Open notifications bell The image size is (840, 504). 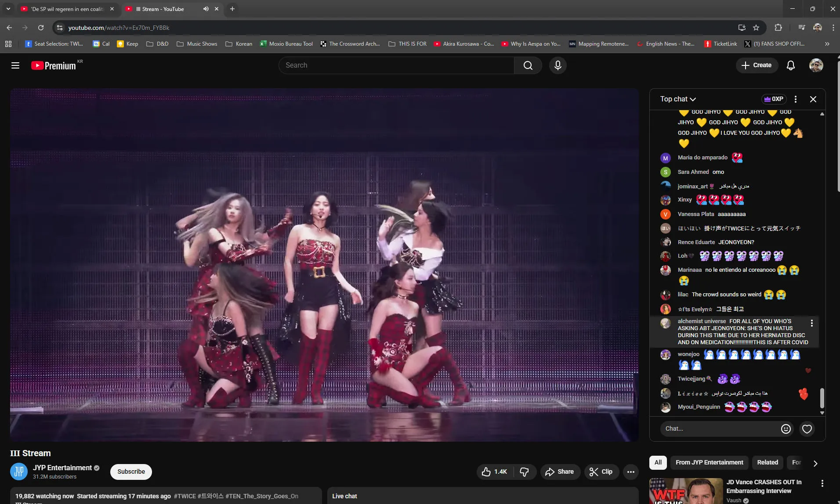[x=791, y=65]
